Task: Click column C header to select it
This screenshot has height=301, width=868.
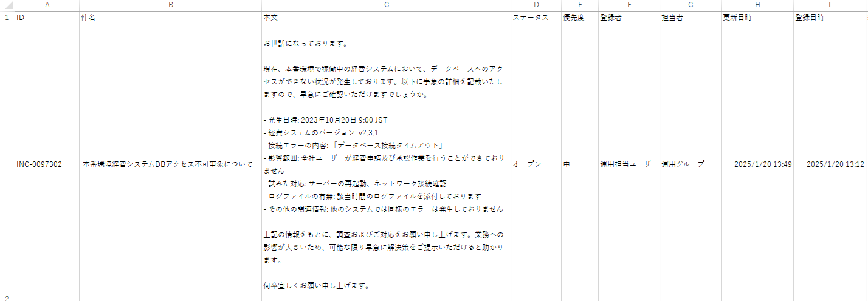Action: (386, 5)
